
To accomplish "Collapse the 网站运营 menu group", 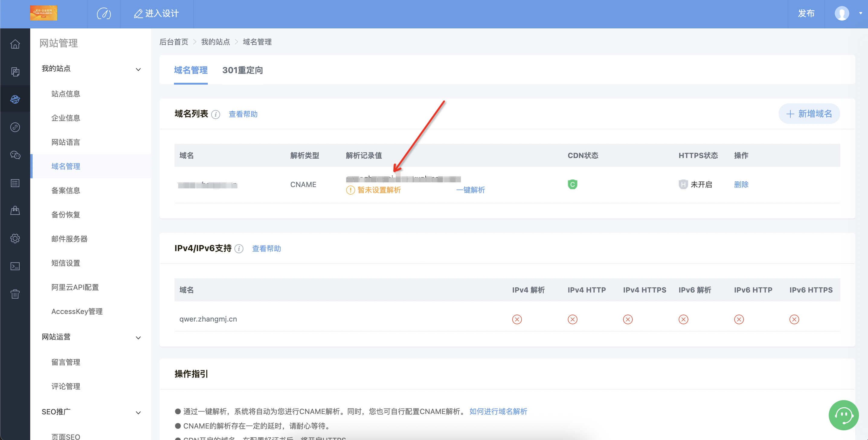I will (x=138, y=338).
